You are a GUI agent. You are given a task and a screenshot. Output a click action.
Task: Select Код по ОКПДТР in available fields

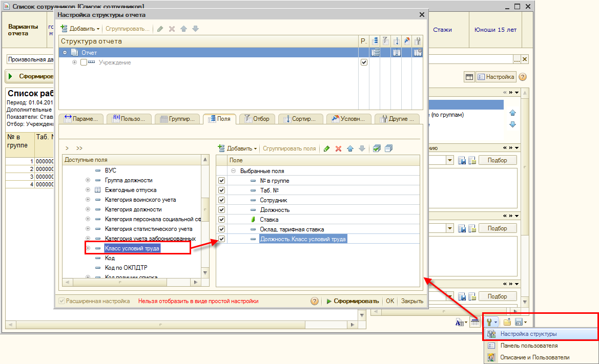[126, 268]
